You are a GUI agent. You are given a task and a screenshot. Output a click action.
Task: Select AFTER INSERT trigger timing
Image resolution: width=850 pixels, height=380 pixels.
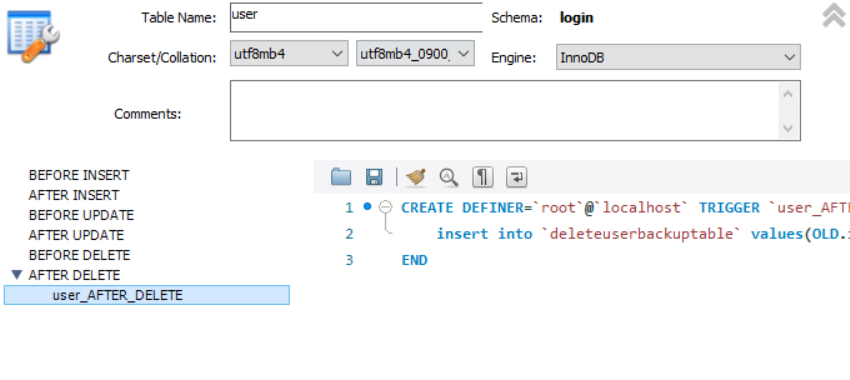(74, 195)
